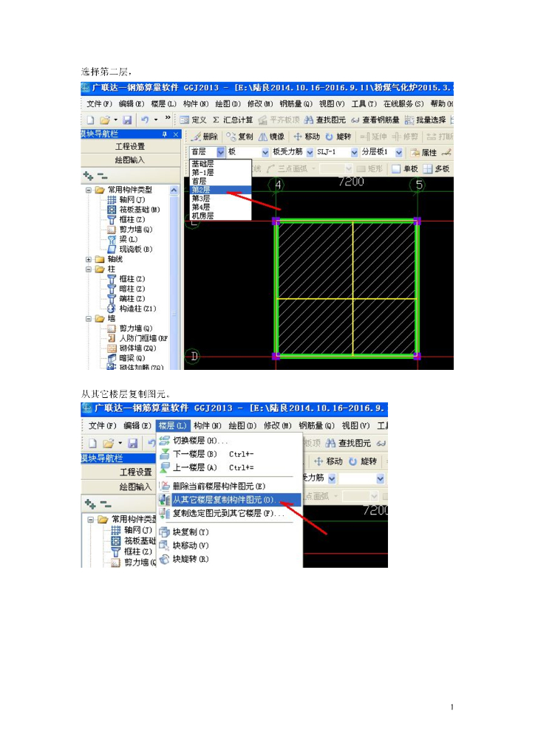Click 查看钢筋量 tool in upper toolbar
Viewport: 535px width, 756px height.
375,120
